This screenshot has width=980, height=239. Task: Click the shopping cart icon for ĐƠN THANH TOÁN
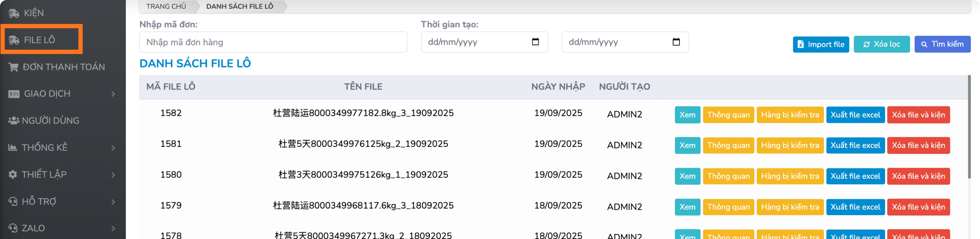click(14, 67)
